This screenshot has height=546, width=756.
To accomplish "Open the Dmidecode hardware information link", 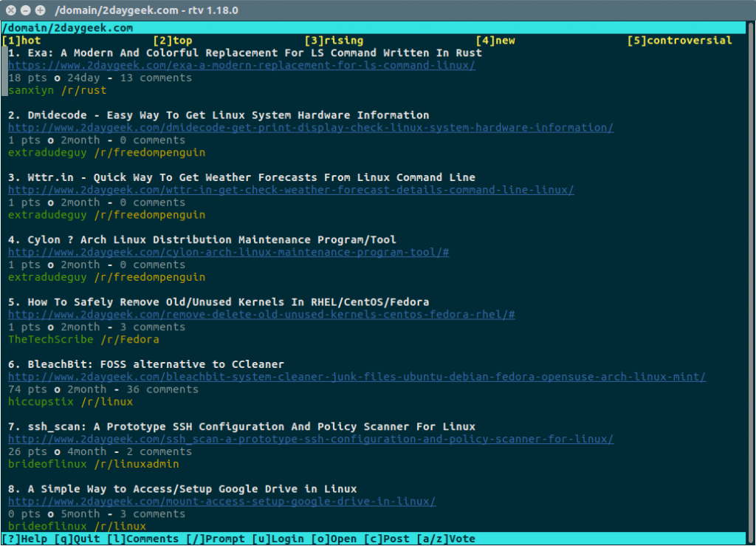I will pos(309,127).
